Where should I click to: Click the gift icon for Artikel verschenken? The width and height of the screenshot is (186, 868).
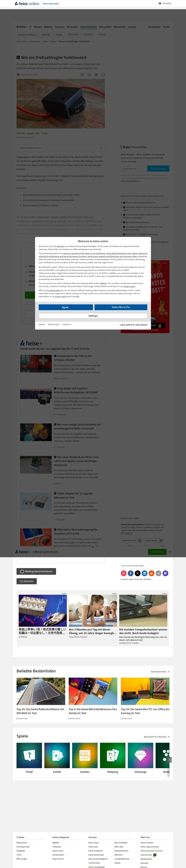click(x=18, y=75)
